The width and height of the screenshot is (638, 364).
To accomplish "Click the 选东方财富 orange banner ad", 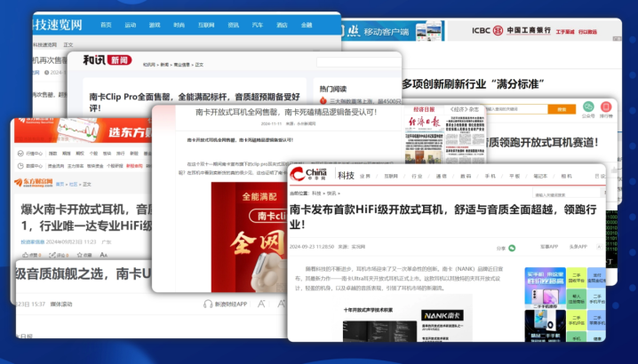I will coord(83,131).
